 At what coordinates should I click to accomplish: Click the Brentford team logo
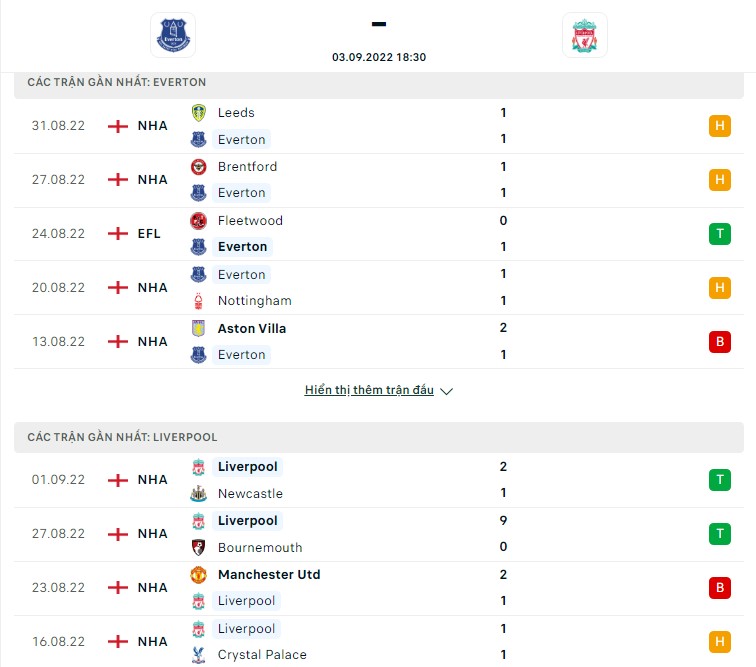[x=198, y=167]
